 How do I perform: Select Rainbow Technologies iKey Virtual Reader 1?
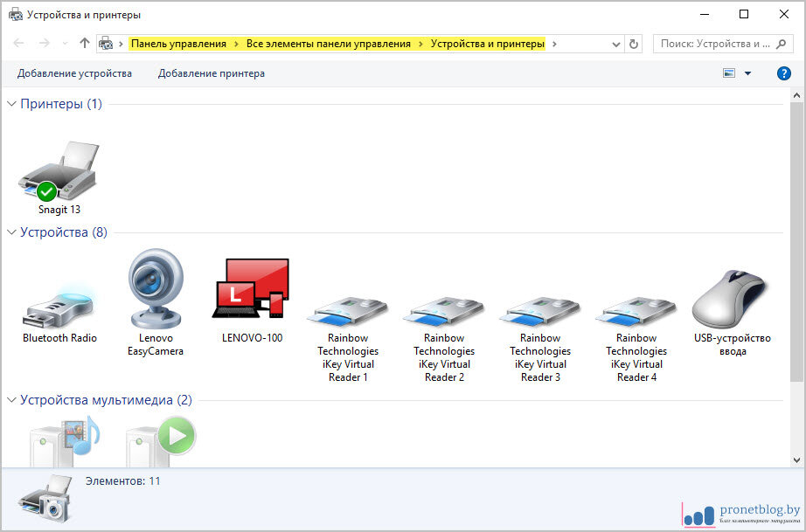pyautogui.click(x=347, y=312)
